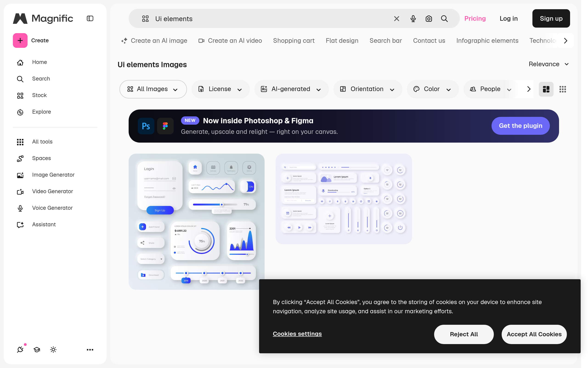Open the Pricing link
The image size is (588, 368).
(x=475, y=18)
